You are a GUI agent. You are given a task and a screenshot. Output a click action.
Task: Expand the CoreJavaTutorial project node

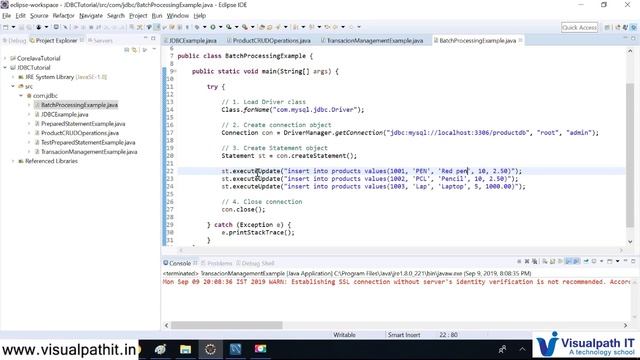(x=5, y=58)
